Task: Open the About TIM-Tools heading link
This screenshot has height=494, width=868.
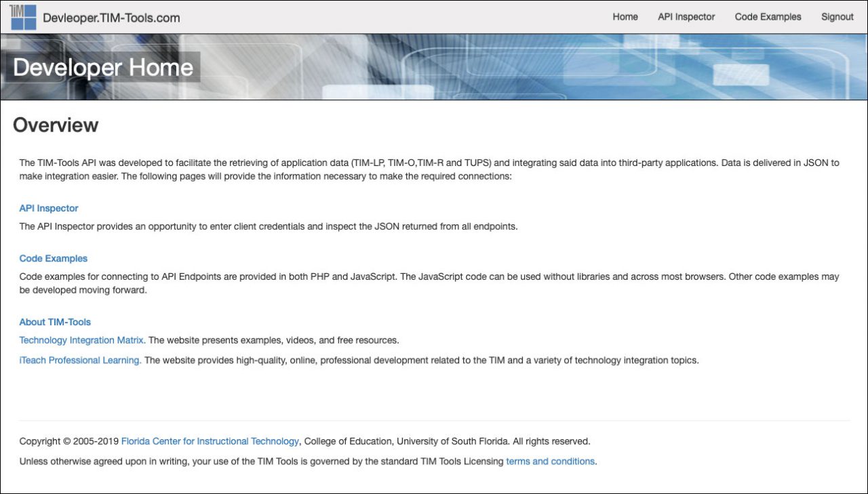Action: click(x=55, y=321)
